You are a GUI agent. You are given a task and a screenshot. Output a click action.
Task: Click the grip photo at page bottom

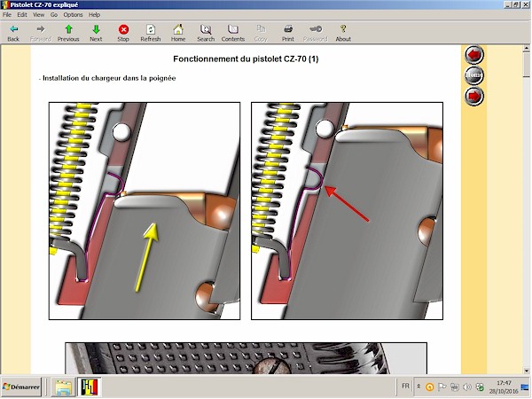coord(246,358)
